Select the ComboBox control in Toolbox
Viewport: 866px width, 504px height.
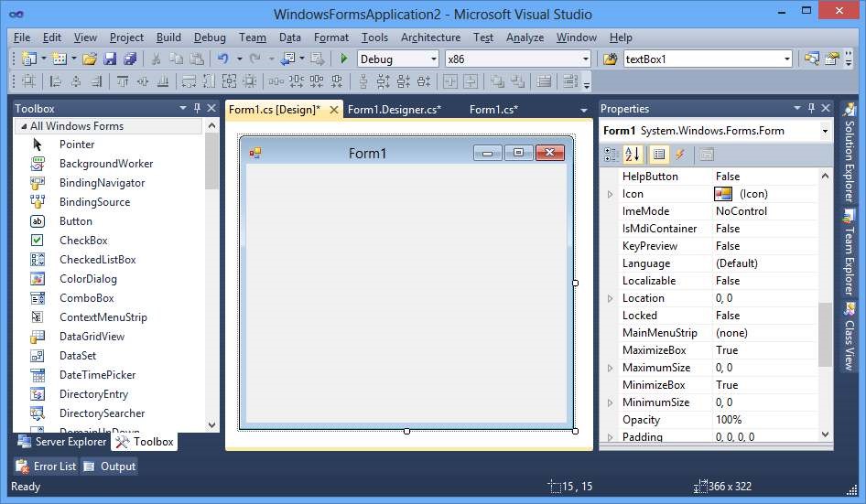(x=86, y=298)
